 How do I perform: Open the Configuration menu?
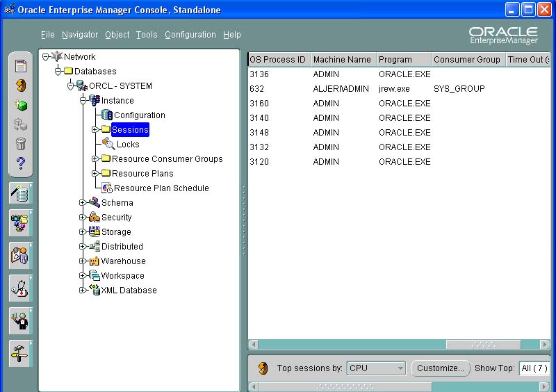(x=190, y=35)
